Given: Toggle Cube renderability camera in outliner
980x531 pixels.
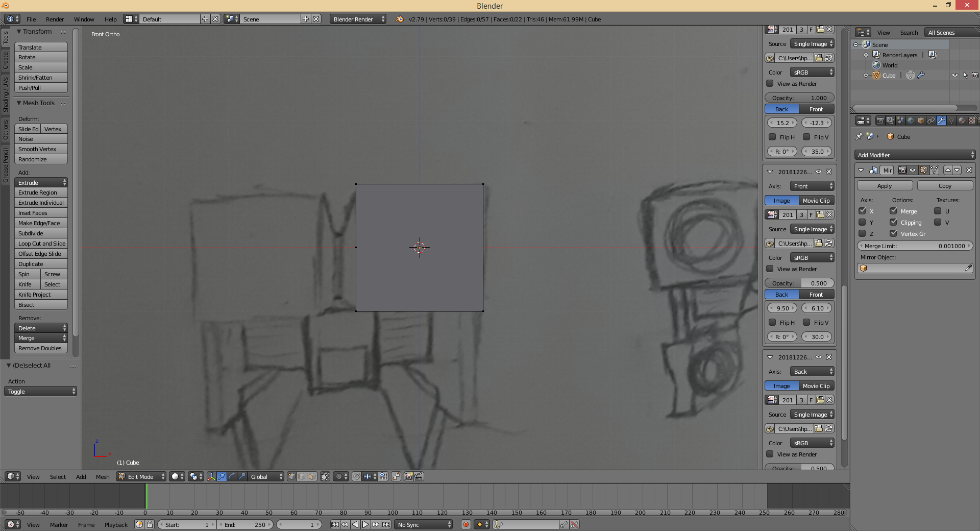Looking at the screenshot, I should coord(975,75).
